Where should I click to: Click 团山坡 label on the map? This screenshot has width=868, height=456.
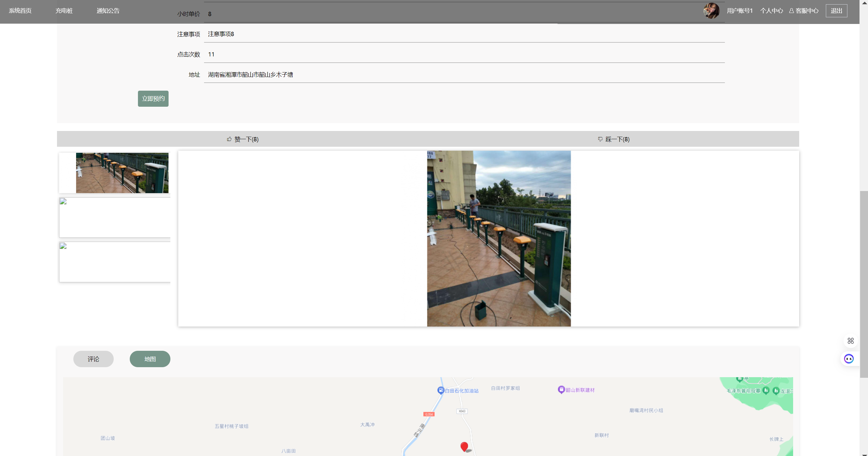pos(108,438)
